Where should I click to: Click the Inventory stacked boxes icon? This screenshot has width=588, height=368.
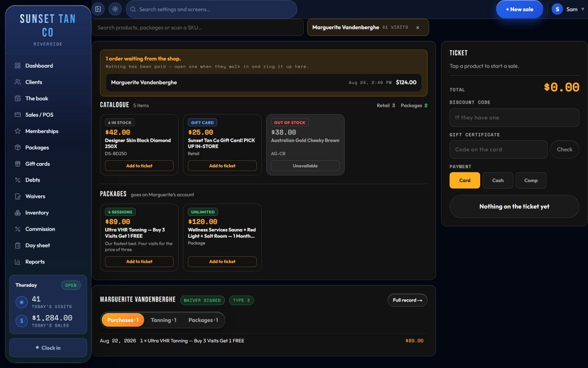[x=17, y=213]
